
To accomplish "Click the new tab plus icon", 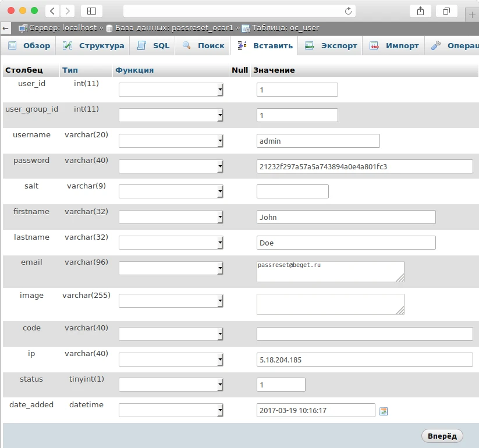I will click(472, 14).
